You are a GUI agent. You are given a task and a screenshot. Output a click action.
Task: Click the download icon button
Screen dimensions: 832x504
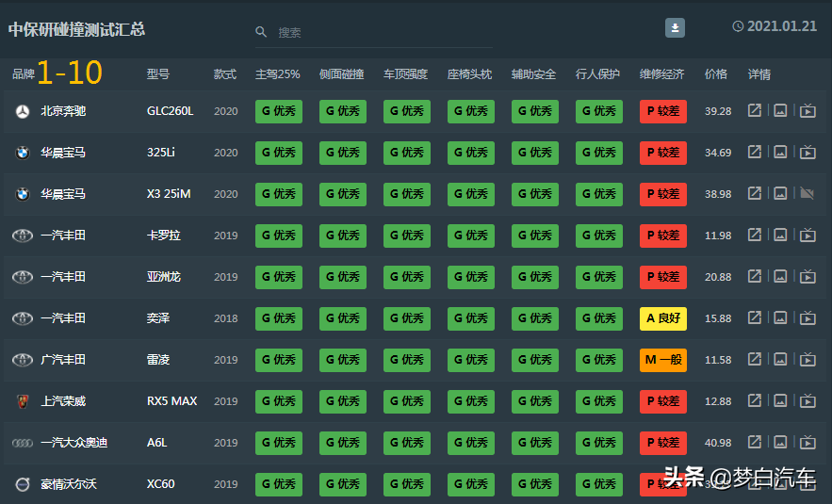675,28
